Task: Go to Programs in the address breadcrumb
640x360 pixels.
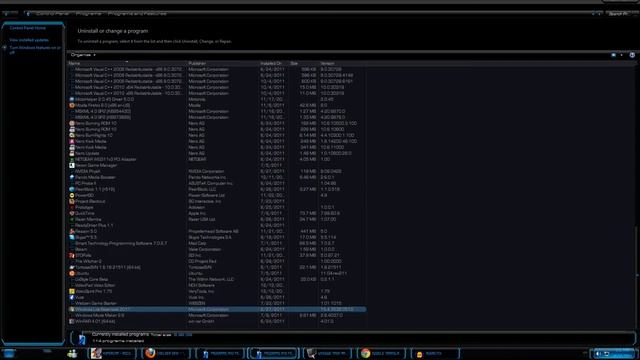Action: pos(89,13)
